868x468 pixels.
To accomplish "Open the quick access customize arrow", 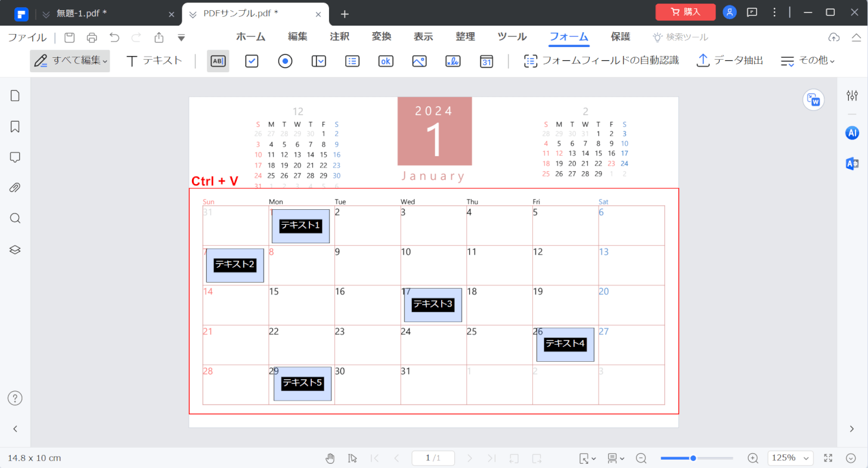I will tap(181, 38).
